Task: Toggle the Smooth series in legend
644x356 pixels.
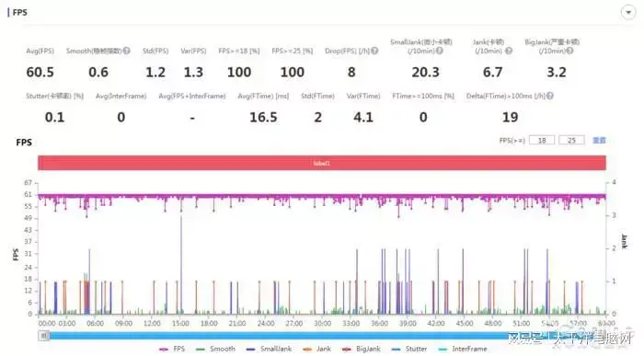Action: (x=215, y=349)
